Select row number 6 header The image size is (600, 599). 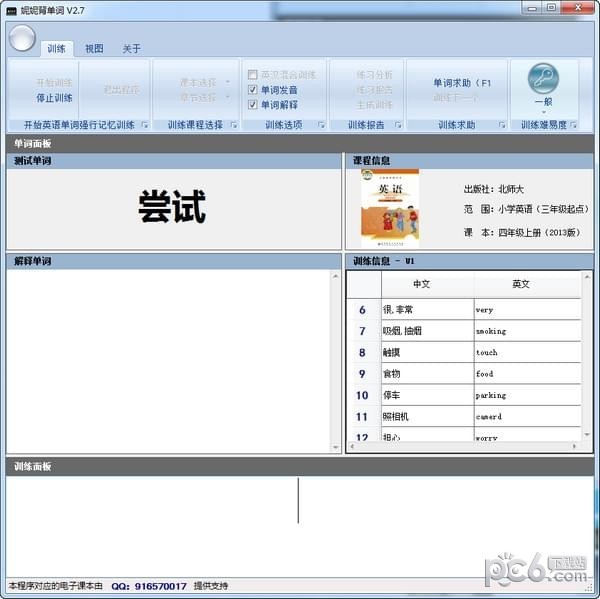(x=364, y=310)
